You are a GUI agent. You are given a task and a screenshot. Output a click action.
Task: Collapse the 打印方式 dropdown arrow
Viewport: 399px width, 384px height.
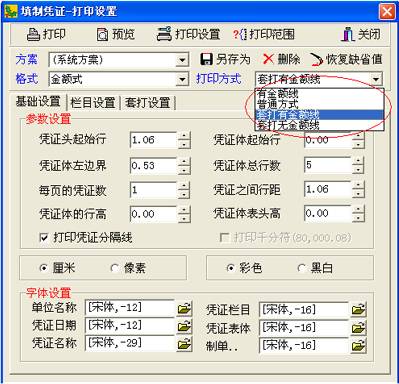click(376, 79)
